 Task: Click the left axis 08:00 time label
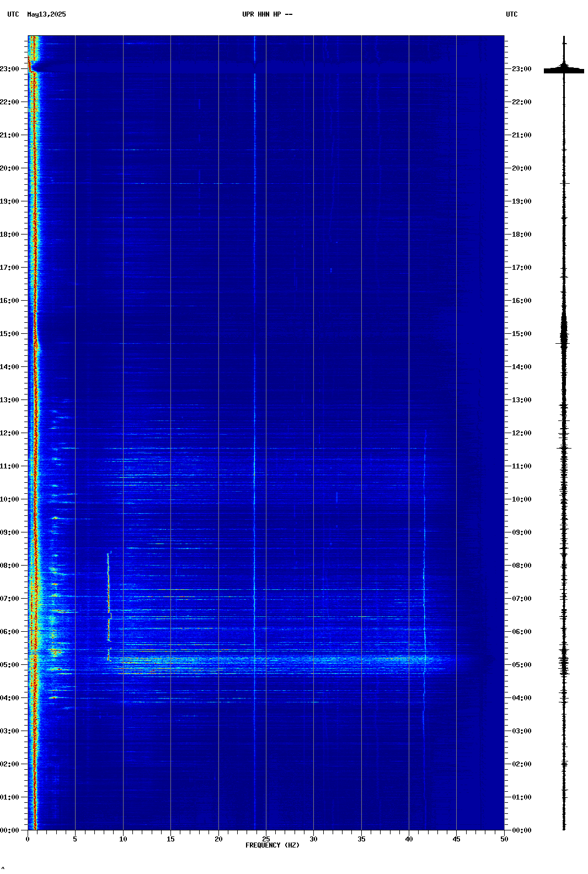(x=9, y=566)
